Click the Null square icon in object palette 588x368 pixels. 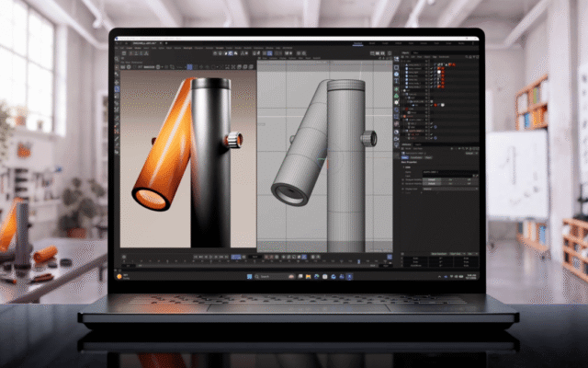(x=396, y=67)
